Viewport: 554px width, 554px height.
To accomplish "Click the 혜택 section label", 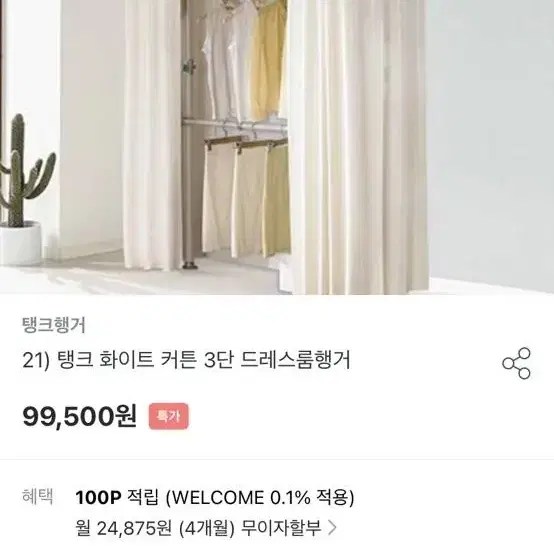I will point(37,496).
